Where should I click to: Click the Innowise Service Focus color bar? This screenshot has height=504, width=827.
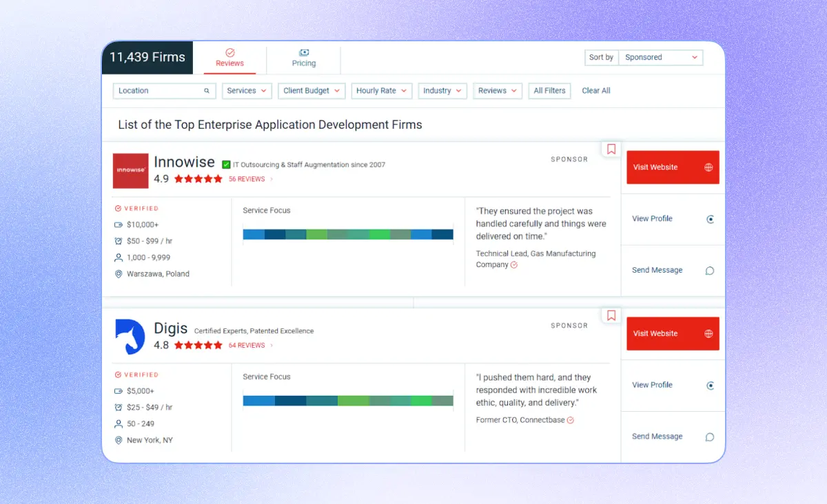click(348, 234)
